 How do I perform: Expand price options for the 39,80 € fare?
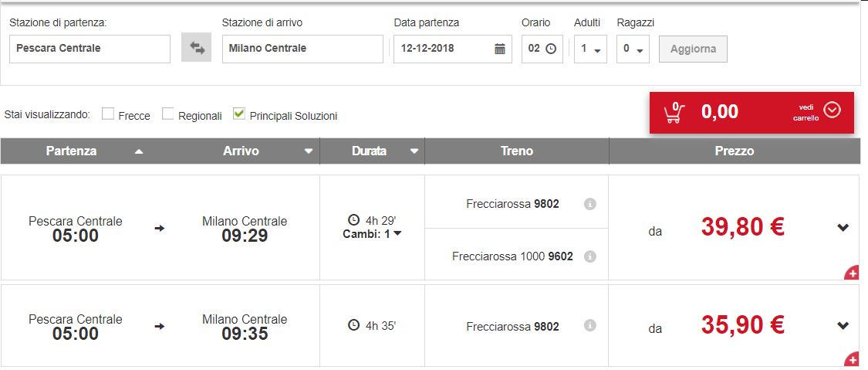(843, 227)
